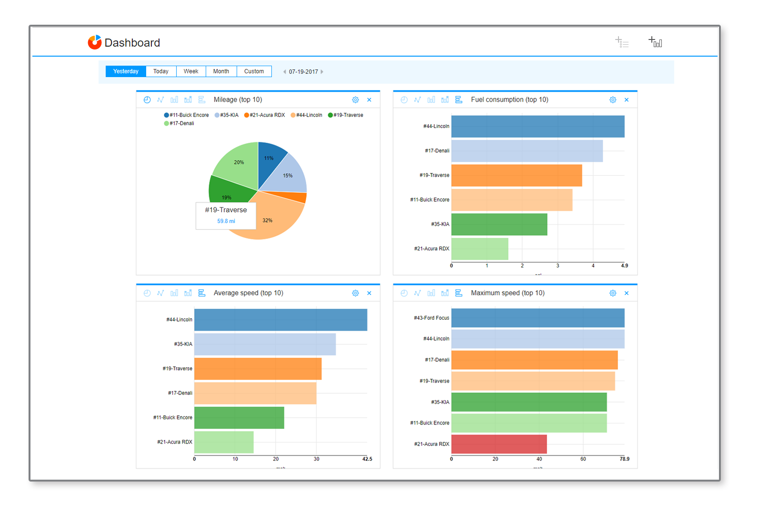758x532 pixels.
Task: Click the 11% dark blue pie slice
Action: [269, 161]
